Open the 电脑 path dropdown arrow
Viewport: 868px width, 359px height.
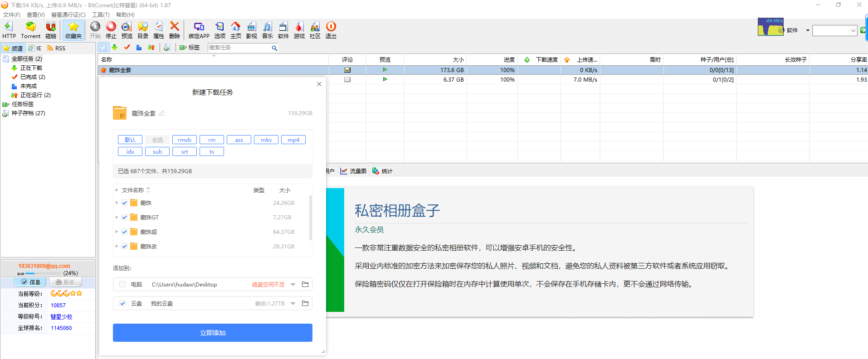click(293, 284)
